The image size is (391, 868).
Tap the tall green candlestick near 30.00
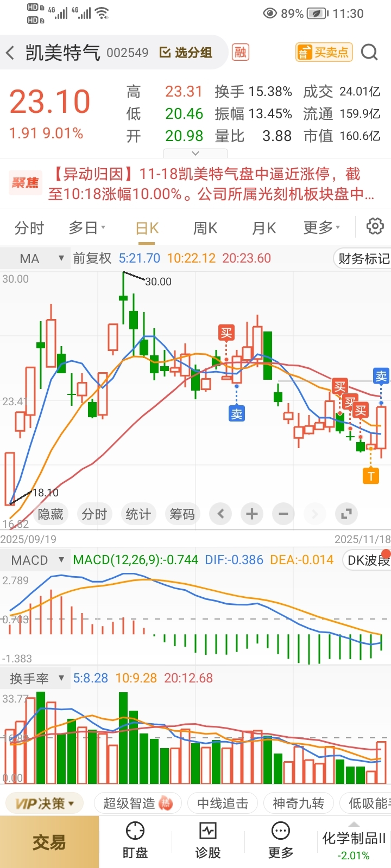click(x=123, y=298)
